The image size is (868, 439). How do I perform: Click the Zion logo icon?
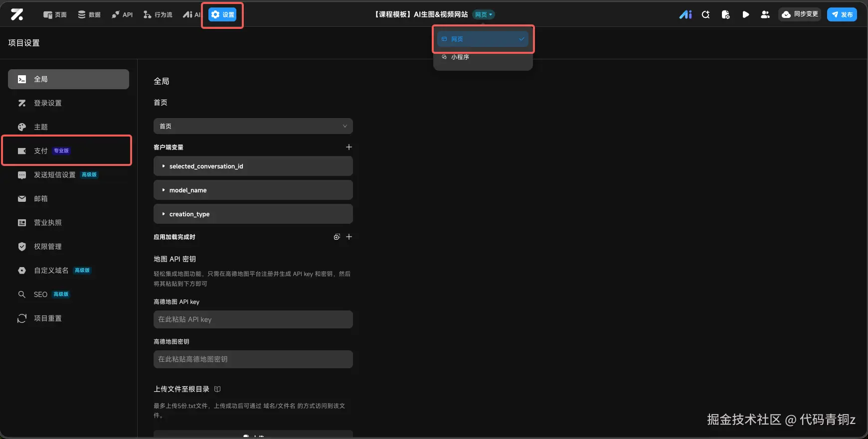pos(17,14)
